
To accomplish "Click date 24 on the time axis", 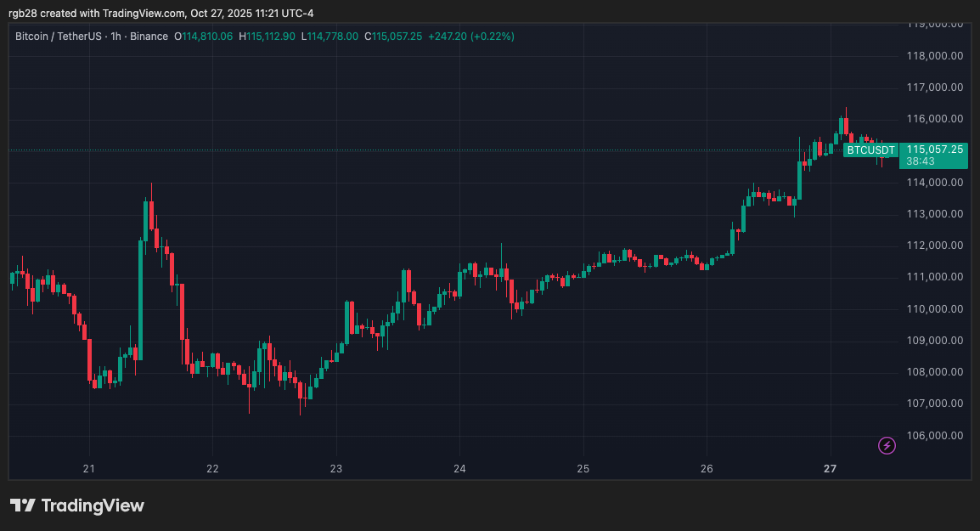I will 459,468.
